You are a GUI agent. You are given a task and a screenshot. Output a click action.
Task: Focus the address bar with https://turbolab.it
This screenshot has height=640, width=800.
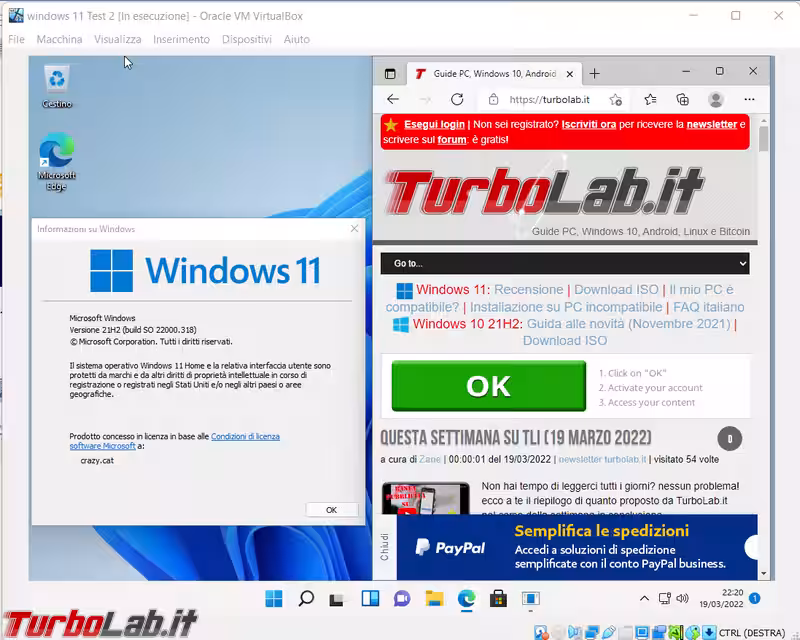pos(549,100)
